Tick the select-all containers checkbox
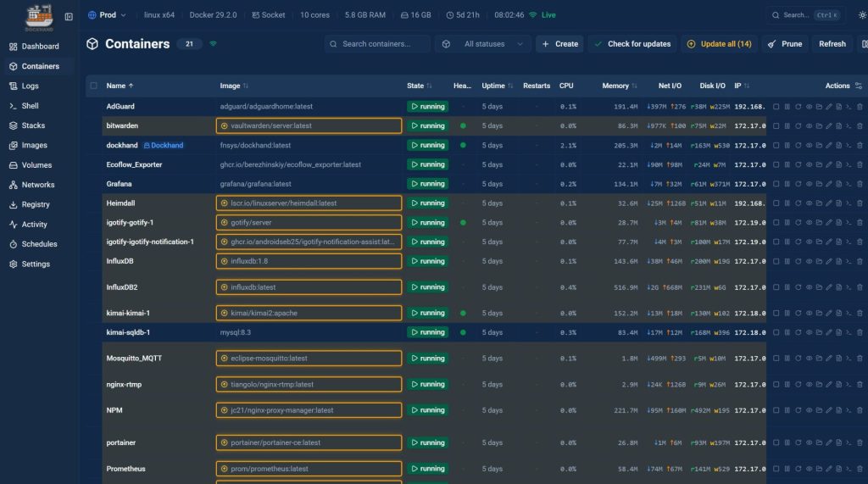868x484 pixels. point(93,86)
